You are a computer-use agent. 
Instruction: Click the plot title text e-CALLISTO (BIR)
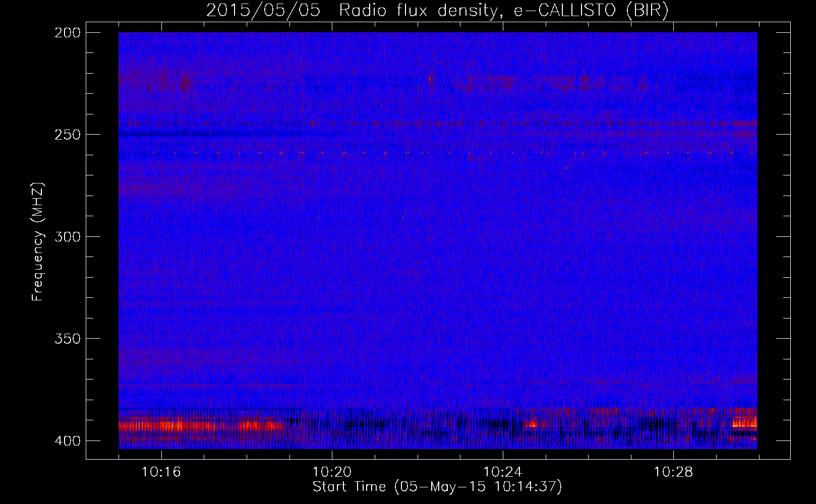pyautogui.click(x=591, y=11)
